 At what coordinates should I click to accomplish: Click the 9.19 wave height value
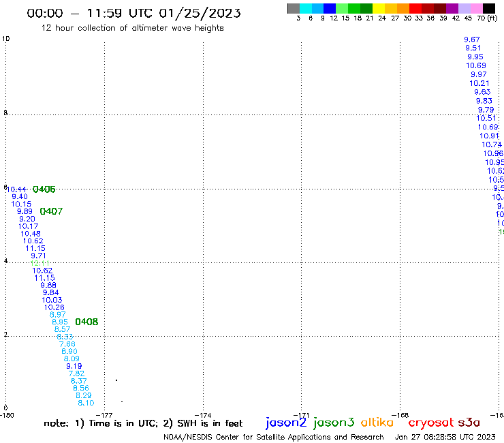pos(74,366)
